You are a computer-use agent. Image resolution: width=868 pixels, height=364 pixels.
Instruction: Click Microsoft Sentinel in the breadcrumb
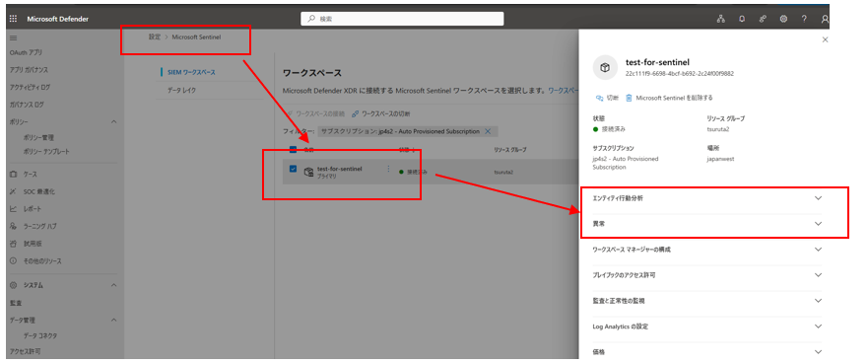(x=196, y=37)
